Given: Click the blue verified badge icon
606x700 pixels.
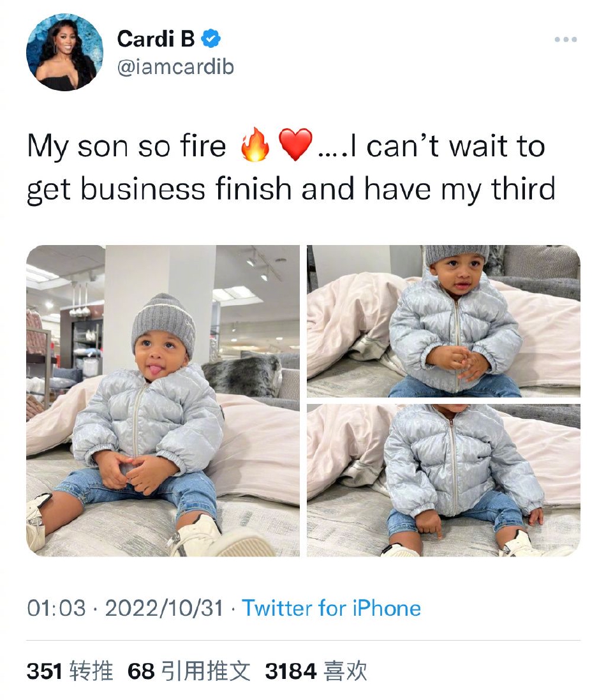Looking at the screenshot, I should tap(211, 38).
